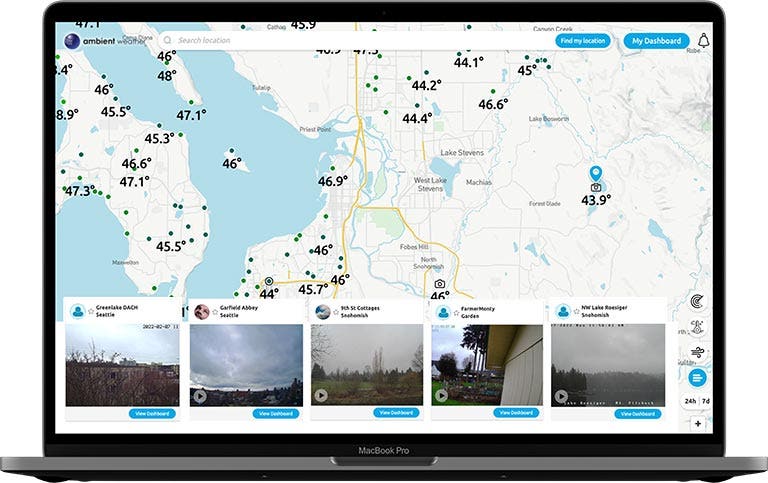768x483 pixels.
Task: Favorite the 9th St Cottages star
Action: (x=336, y=312)
